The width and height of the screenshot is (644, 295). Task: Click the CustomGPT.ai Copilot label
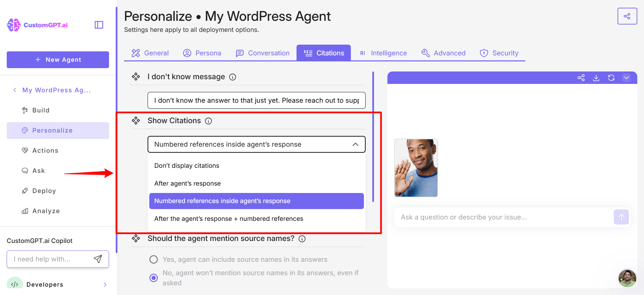[x=40, y=241]
